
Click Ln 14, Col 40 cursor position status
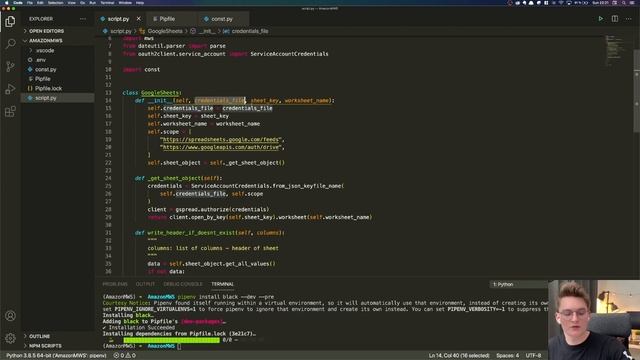tap(459, 356)
